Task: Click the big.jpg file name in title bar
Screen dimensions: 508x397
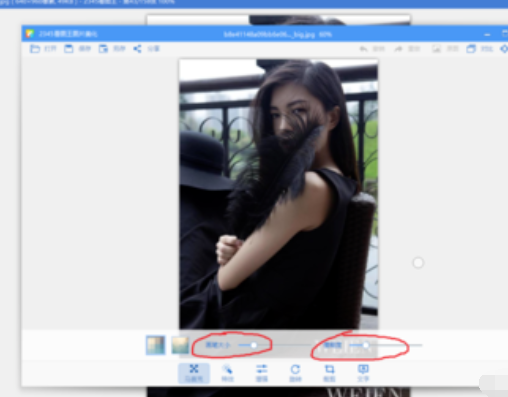Action: click(269, 34)
